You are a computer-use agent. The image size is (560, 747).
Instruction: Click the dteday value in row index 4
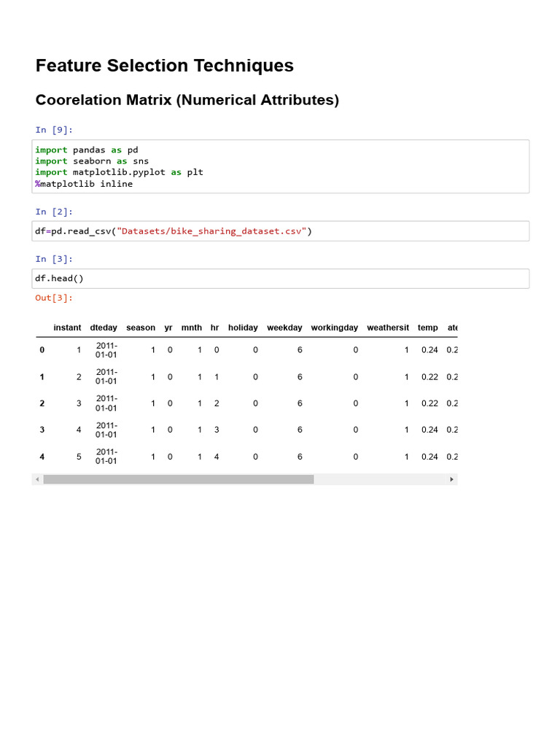(x=106, y=457)
